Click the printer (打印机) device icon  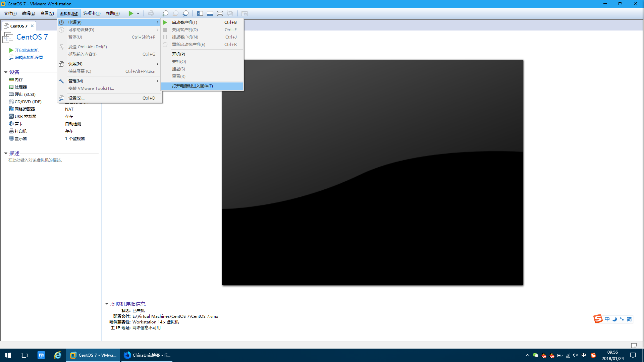point(11,131)
